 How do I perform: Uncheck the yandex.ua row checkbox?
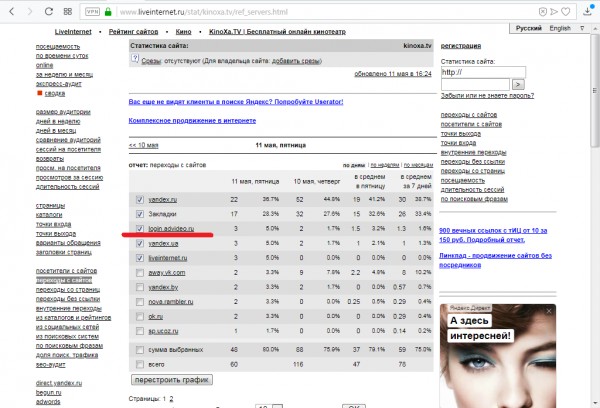[140, 243]
